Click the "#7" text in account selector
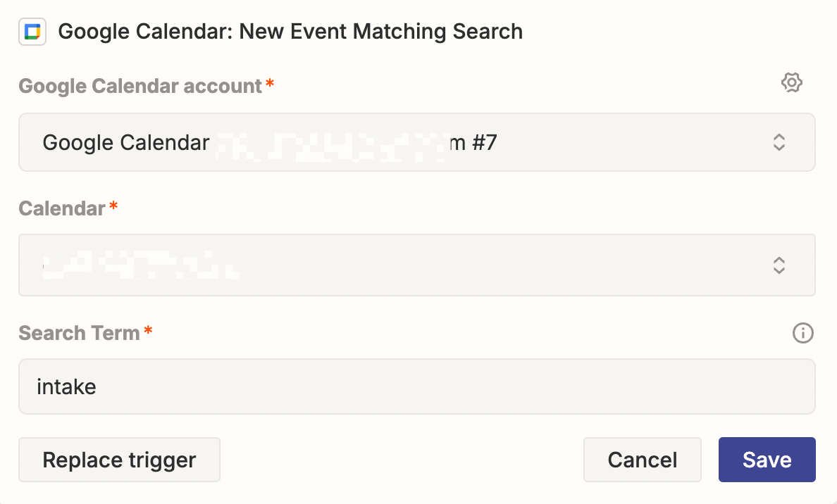The height and width of the screenshot is (504, 837). coord(483,143)
